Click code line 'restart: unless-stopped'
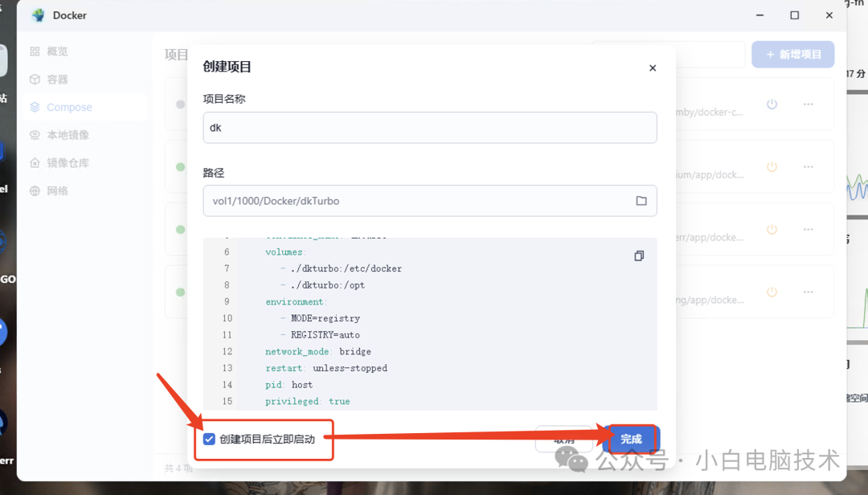The height and width of the screenshot is (495, 868). point(326,368)
